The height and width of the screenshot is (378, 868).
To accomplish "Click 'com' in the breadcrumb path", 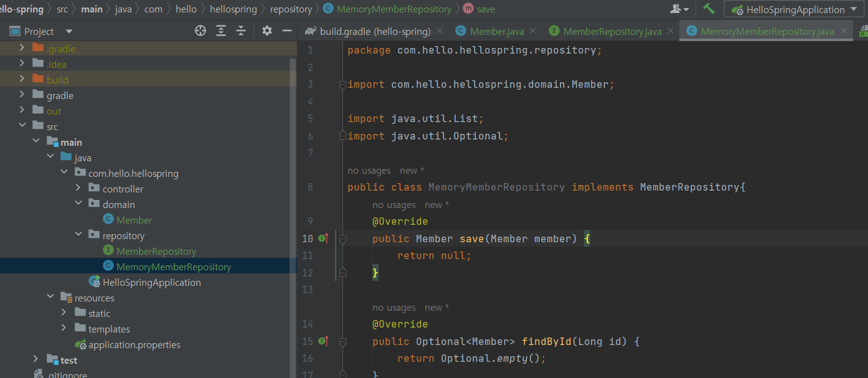I will (153, 9).
